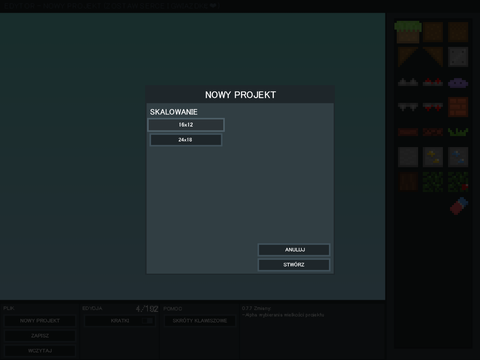Click the Anuluj button in dialog

tap(294, 250)
